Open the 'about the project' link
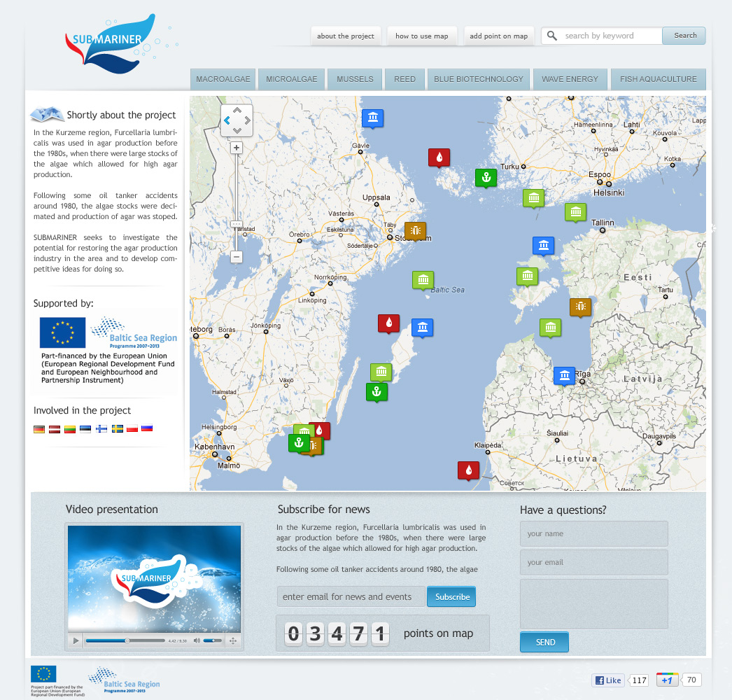This screenshot has height=700, width=732. point(346,36)
